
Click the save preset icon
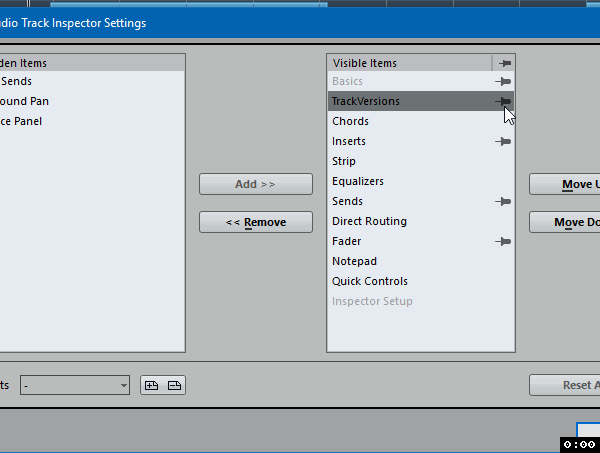click(x=151, y=385)
